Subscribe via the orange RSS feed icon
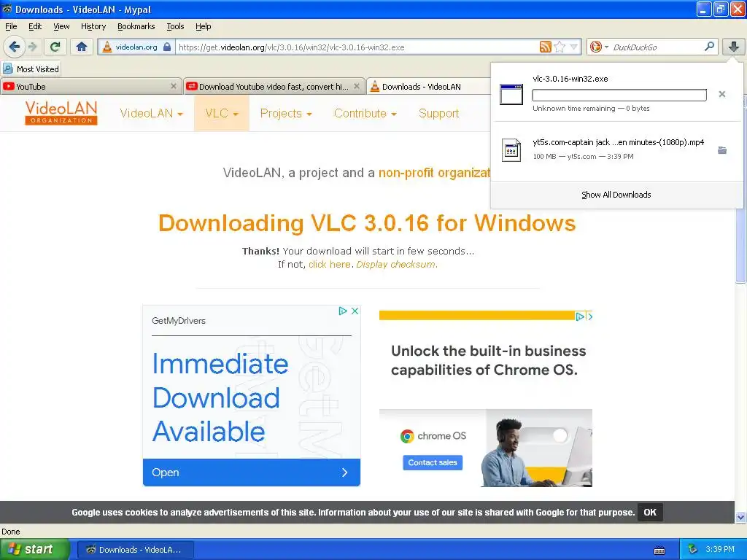This screenshot has width=747, height=560. 546,47
